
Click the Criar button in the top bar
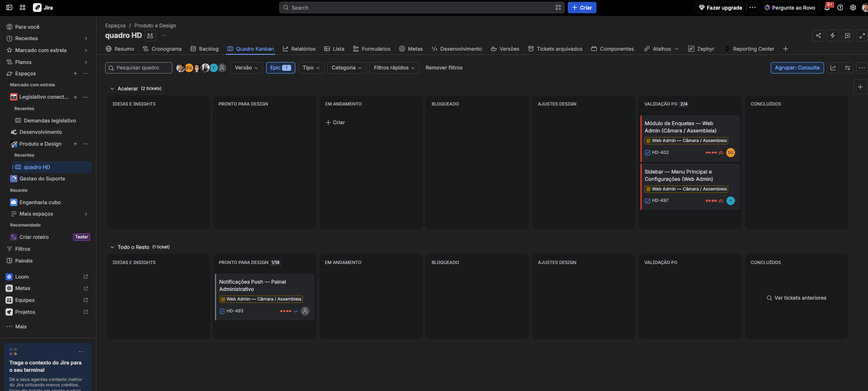[x=582, y=8]
